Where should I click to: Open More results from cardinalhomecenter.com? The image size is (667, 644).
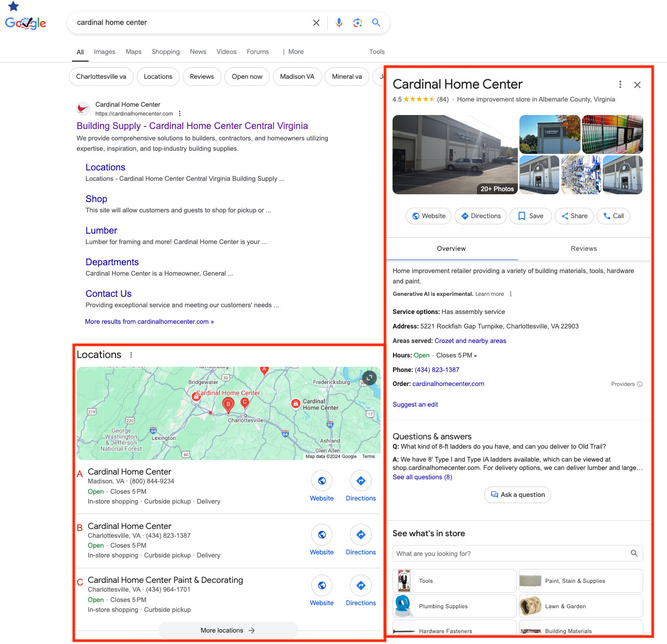(x=149, y=322)
